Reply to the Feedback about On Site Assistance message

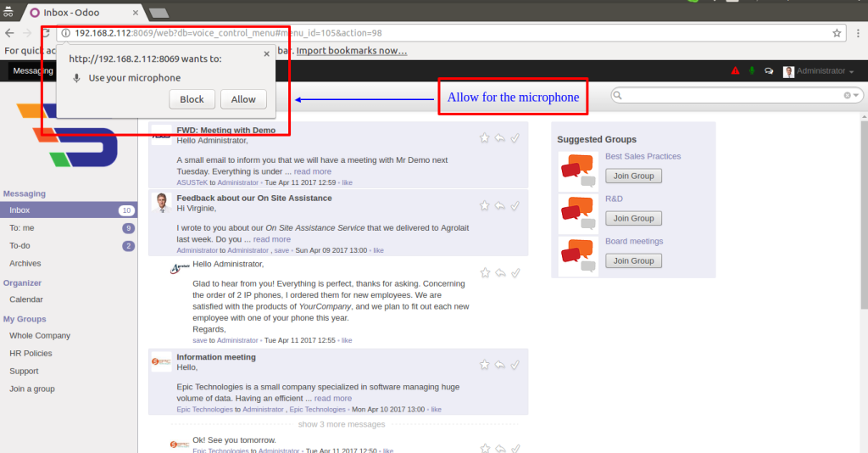(x=500, y=205)
